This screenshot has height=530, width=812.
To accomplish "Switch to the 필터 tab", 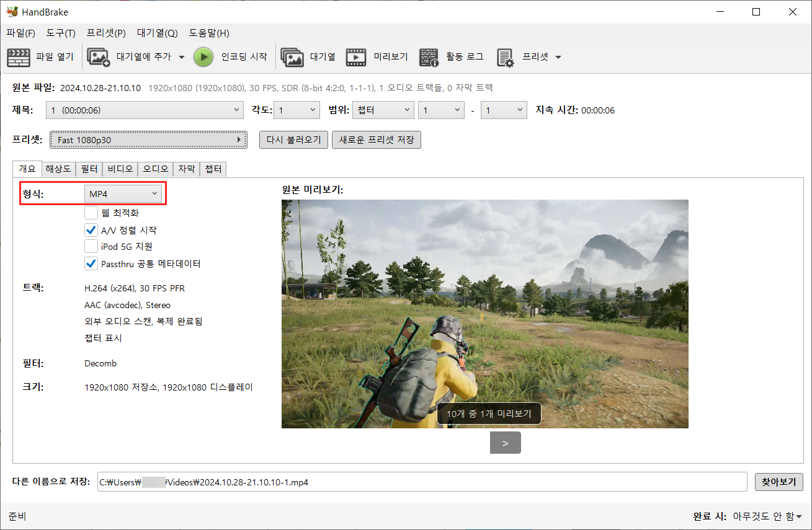I will (x=89, y=169).
